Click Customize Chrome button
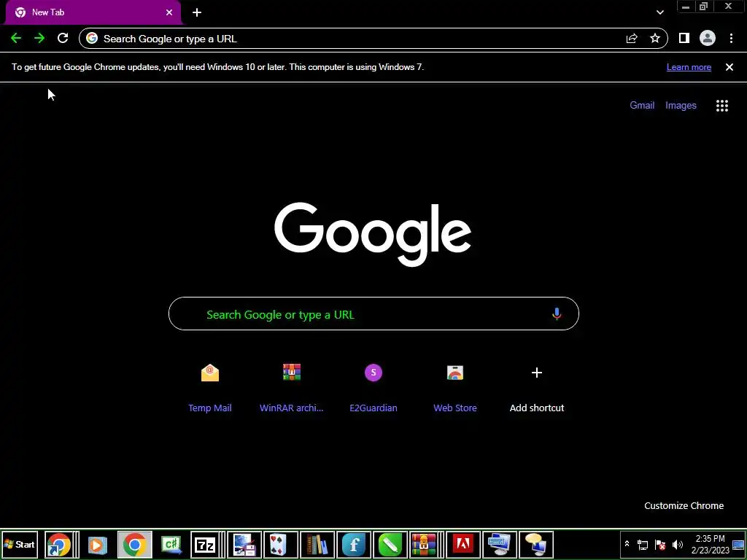The height and width of the screenshot is (560, 747). point(684,506)
